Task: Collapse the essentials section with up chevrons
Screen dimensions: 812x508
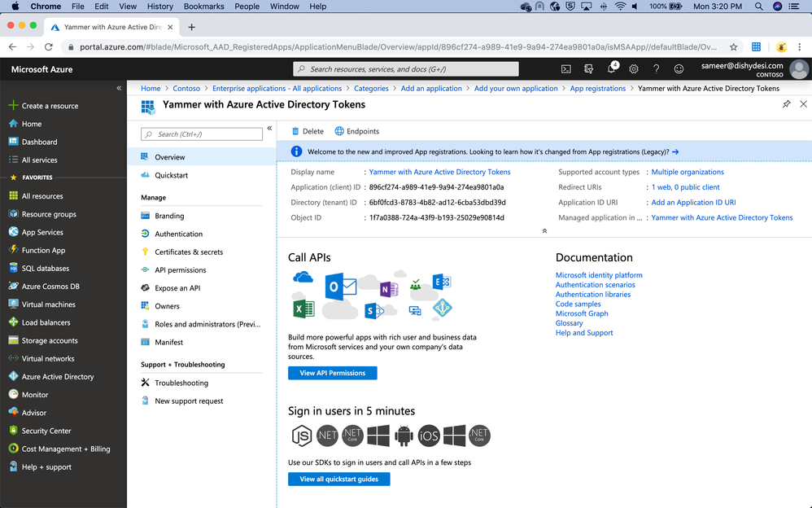Action: coord(544,230)
